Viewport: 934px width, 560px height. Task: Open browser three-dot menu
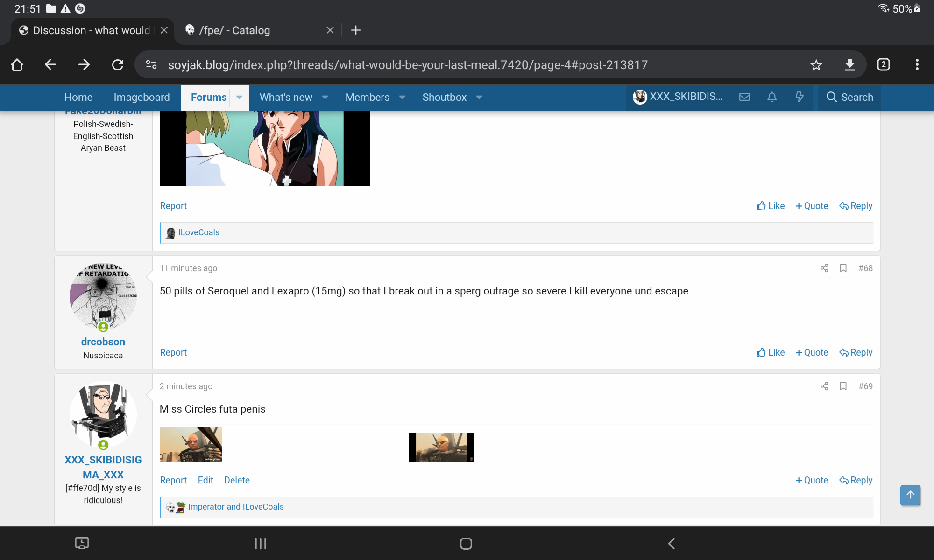click(x=917, y=65)
